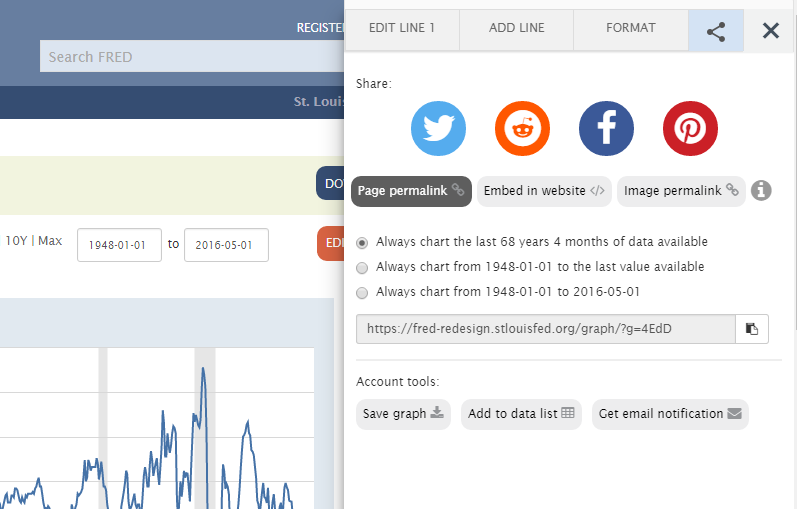The height and width of the screenshot is (509, 797).
Task: Select chart from 1948-01-01 to last value
Action: click(x=362, y=267)
